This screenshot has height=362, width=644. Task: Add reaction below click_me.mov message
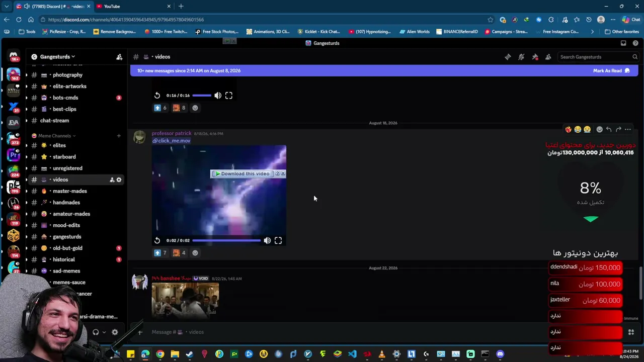pos(195,253)
